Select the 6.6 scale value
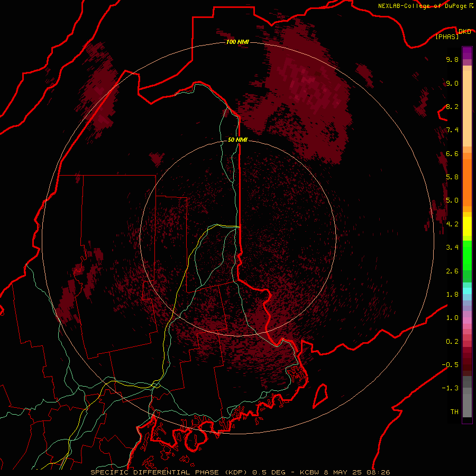476x476 pixels. pos(452,153)
